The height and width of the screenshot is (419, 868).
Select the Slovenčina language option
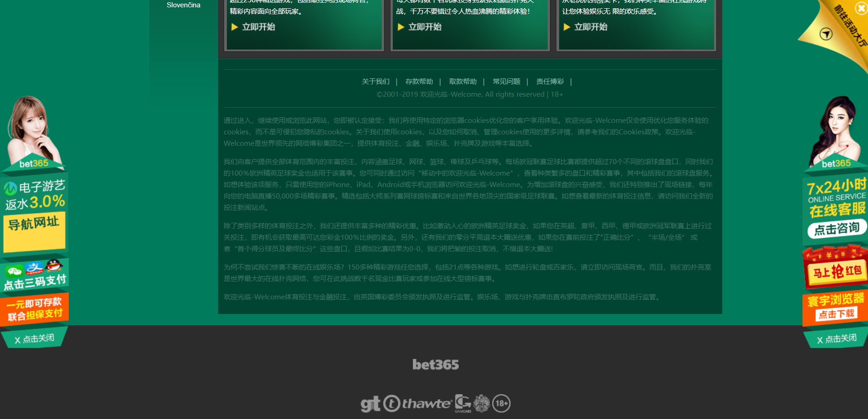[183, 5]
